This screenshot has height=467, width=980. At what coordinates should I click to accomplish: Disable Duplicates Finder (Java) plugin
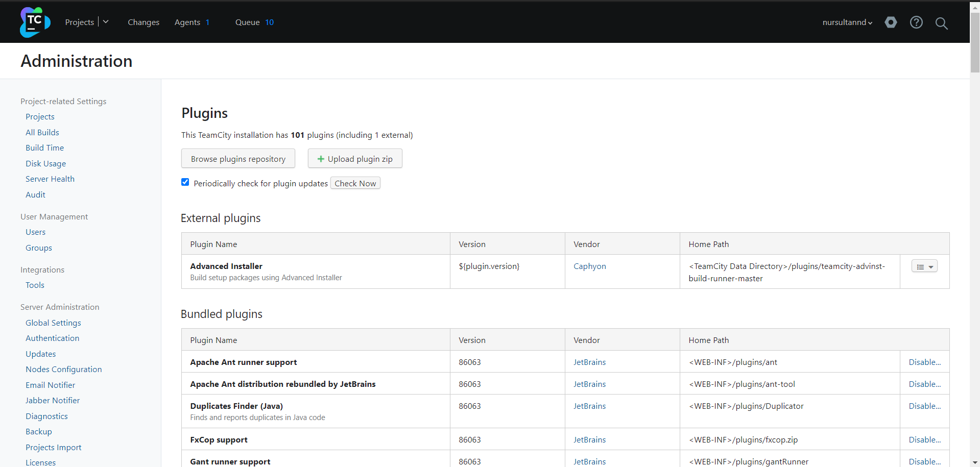[924, 406]
